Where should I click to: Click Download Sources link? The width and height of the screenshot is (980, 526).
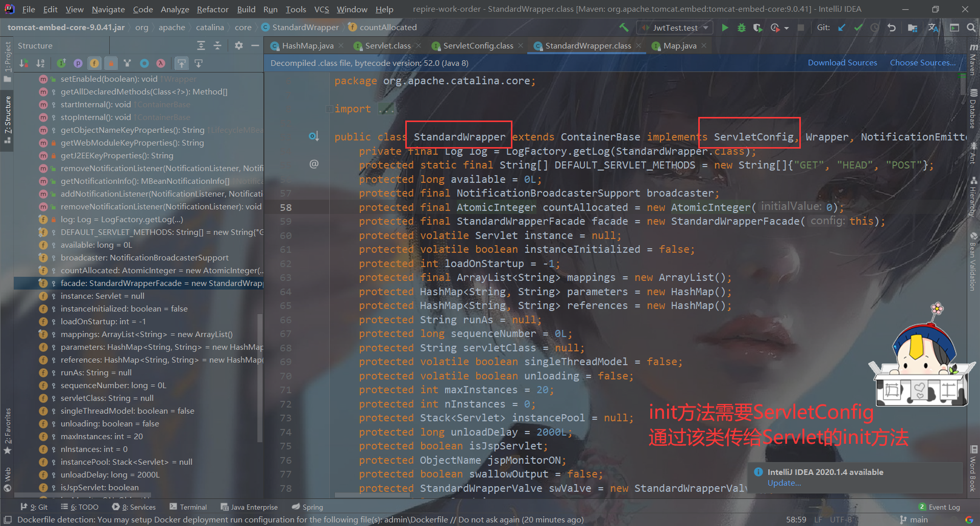[x=842, y=63]
